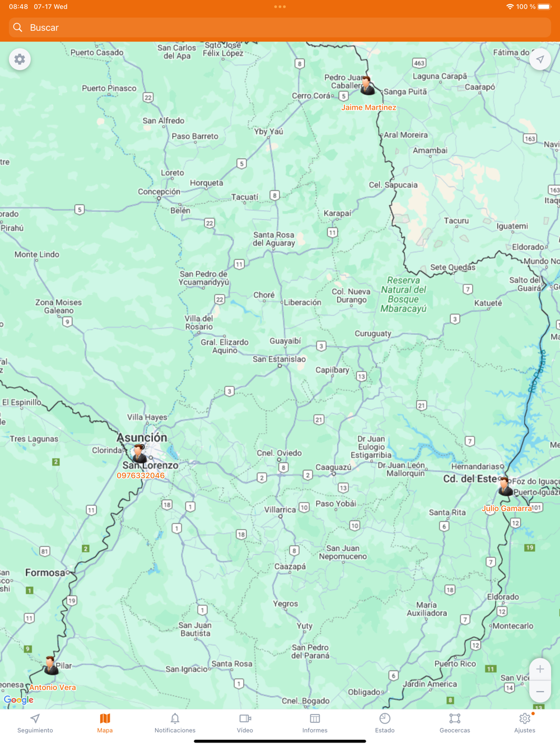Open the Informes tab

pyautogui.click(x=315, y=723)
